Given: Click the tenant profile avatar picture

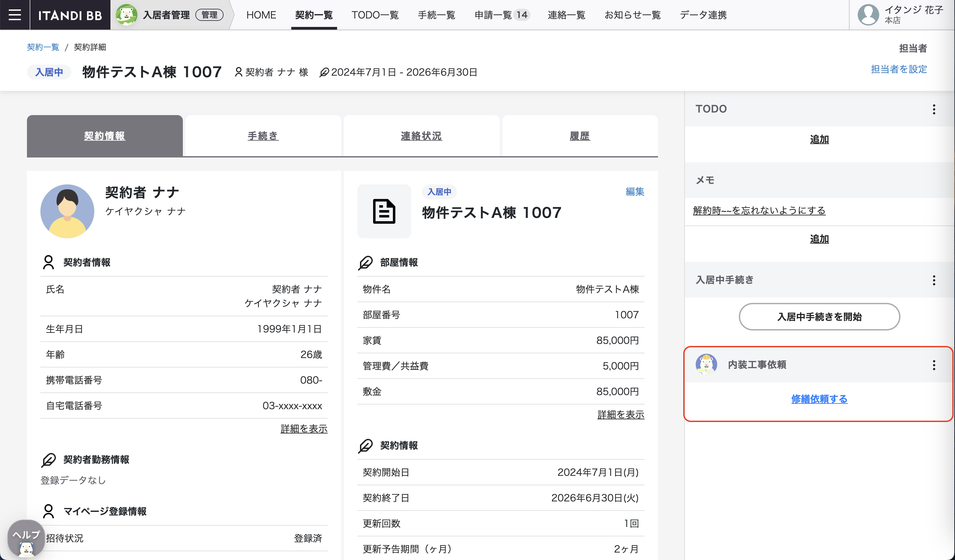Looking at the screenshot, I should (67, 211).
